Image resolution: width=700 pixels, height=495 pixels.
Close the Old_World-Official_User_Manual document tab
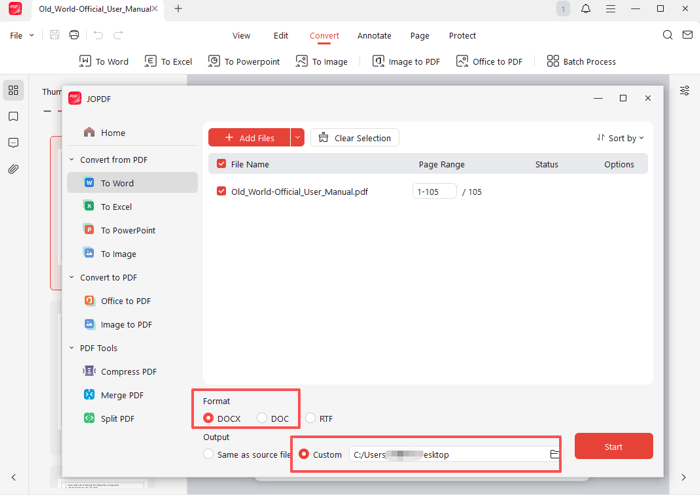coord(154,8)
